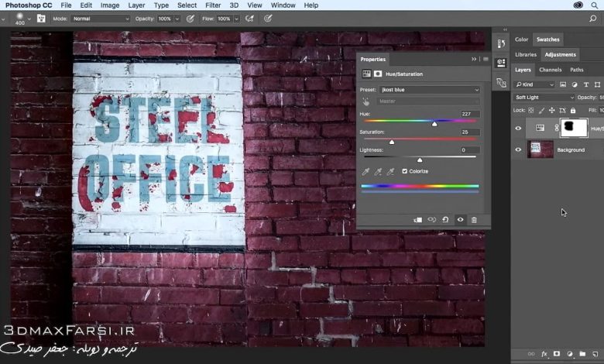Activate the on-image targeted adjustment hand tool
This screenshot has width=604, height=364.
[x=365, y=101]
